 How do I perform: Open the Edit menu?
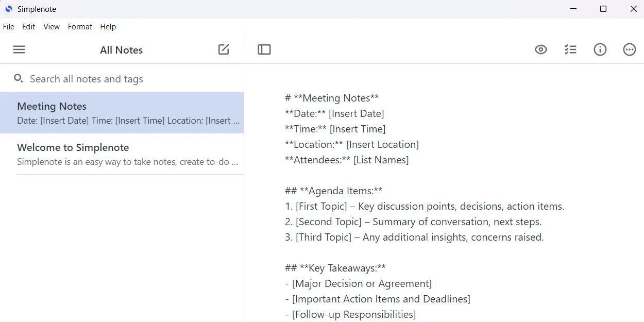28,26
